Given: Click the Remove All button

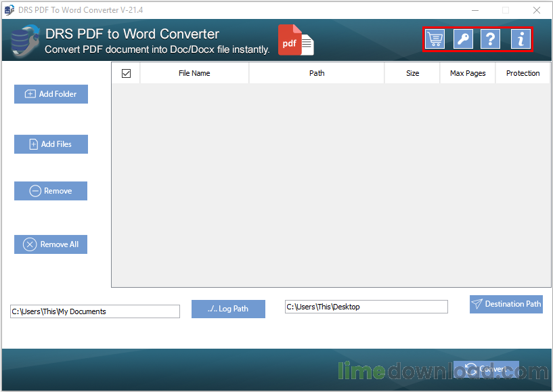Looking at the screenshot, I should pyautogui.click(x=51, y=244).
